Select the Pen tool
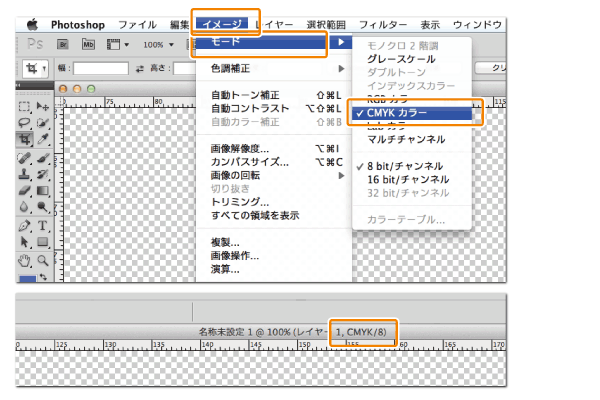The width and height of the screenshot is (600, 400). [x=24, y=226]
